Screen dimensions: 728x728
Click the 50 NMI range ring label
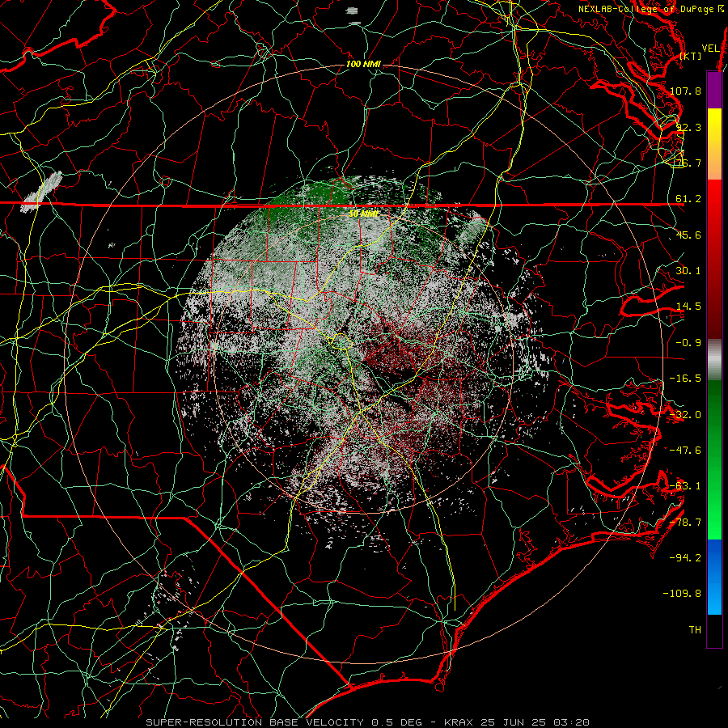(x=363, y=214)
